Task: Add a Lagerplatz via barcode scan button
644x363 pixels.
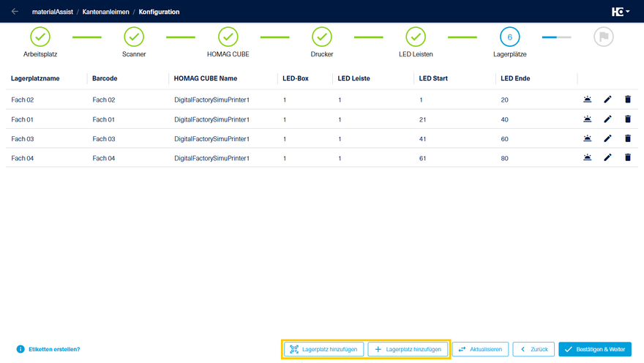Action: [x=323, y=349]
